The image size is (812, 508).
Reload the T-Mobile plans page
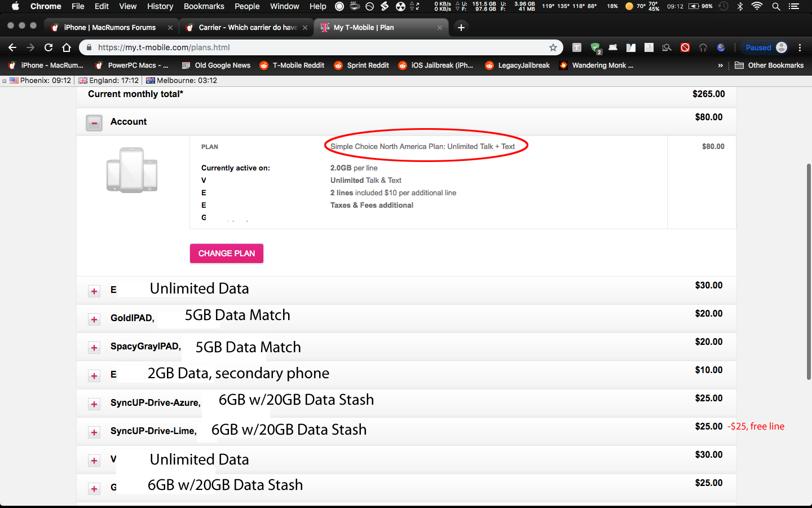click(48, 47)
